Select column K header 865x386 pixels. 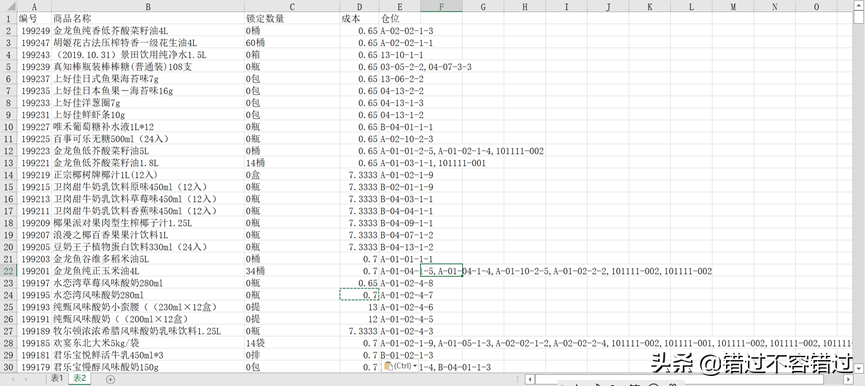click(649, 6)
